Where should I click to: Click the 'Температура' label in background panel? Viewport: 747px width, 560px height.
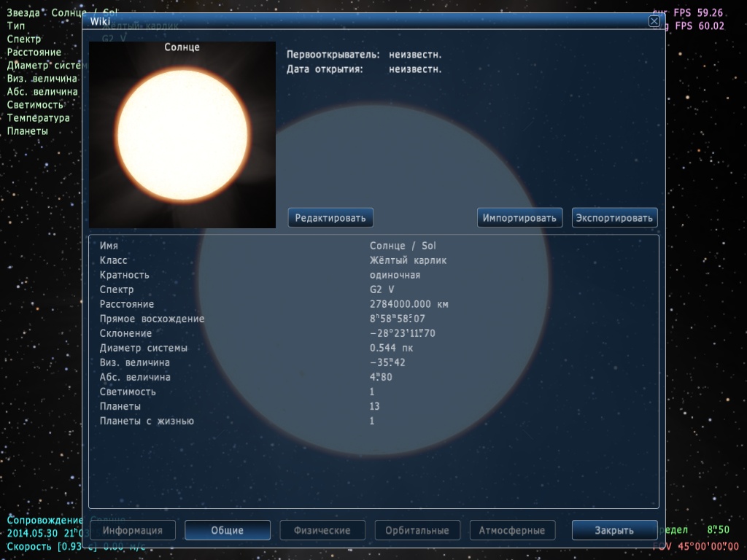coord(38,118)
